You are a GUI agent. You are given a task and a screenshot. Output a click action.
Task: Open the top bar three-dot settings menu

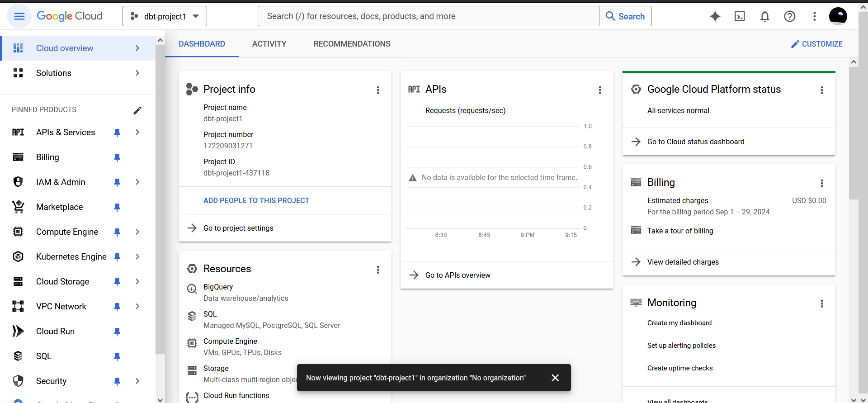click(814, 16)
